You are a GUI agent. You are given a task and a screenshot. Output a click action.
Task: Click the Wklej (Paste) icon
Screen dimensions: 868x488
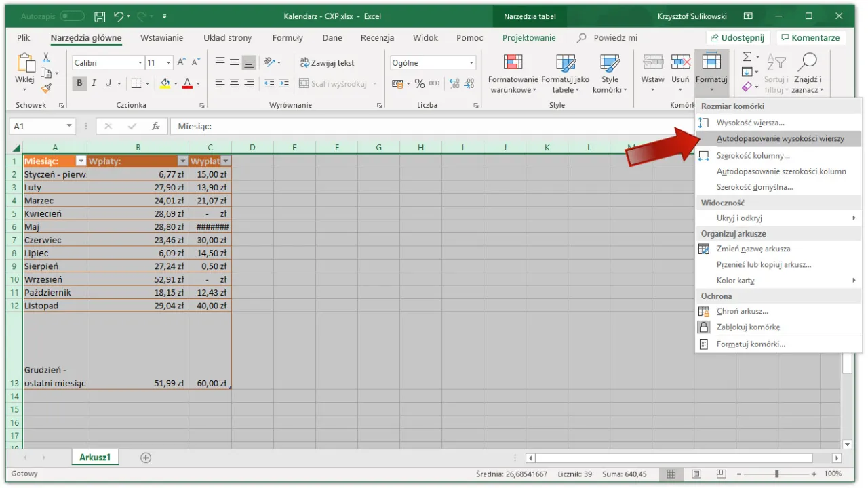[25, 64]
